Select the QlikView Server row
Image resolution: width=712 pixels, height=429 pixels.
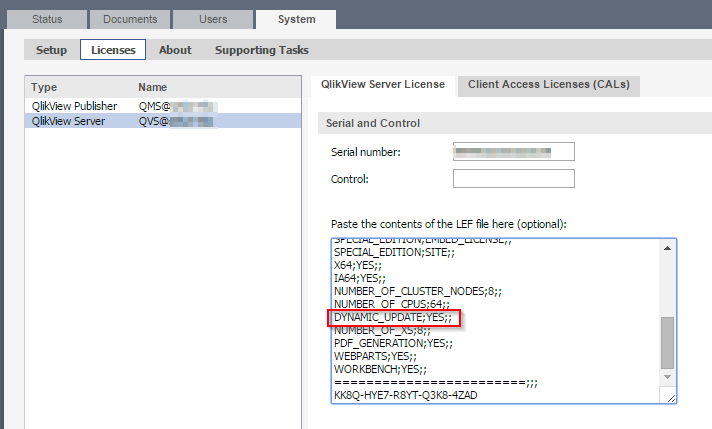coord(163,121)
